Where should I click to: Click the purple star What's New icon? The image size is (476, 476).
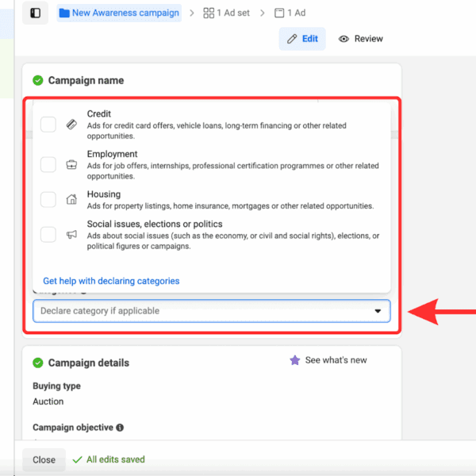click(x=295, y=360)
